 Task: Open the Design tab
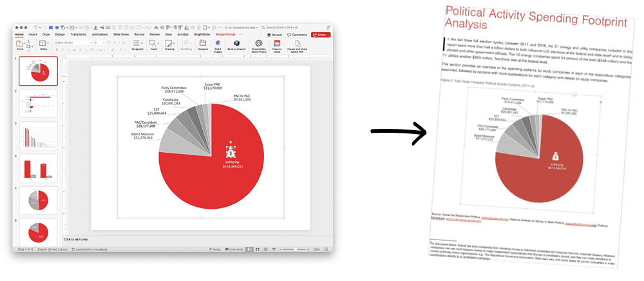click(60, 35)
